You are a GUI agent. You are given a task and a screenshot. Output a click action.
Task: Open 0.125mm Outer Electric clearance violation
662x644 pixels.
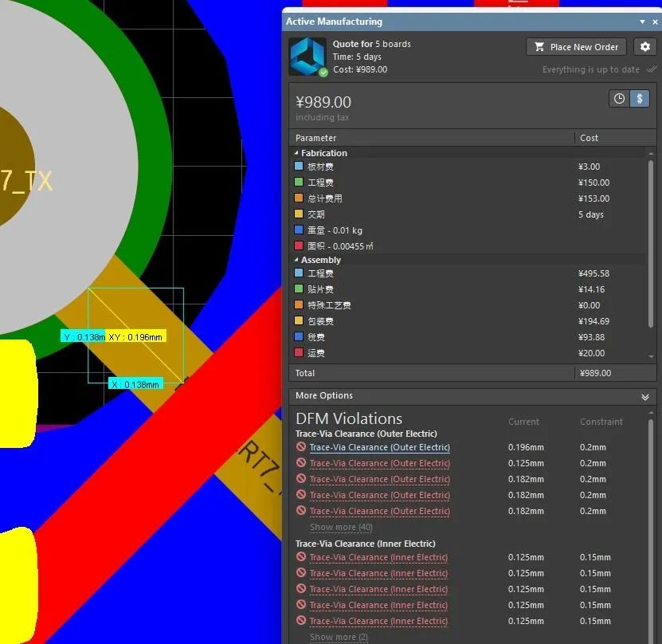point(379,463)
